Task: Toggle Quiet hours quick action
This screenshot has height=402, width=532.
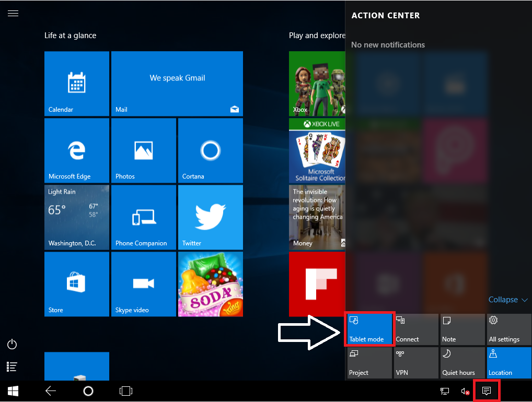Action: [x=462, y=362]
